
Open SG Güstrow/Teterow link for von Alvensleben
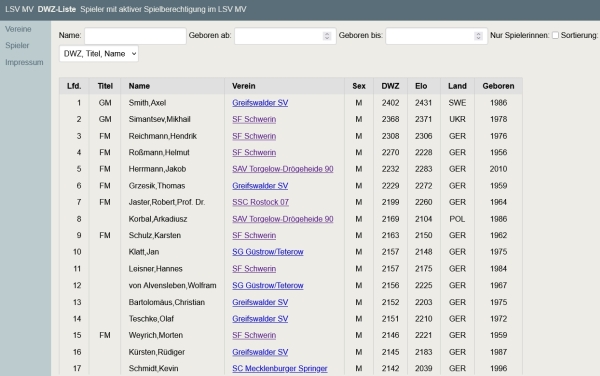point(267,286)
